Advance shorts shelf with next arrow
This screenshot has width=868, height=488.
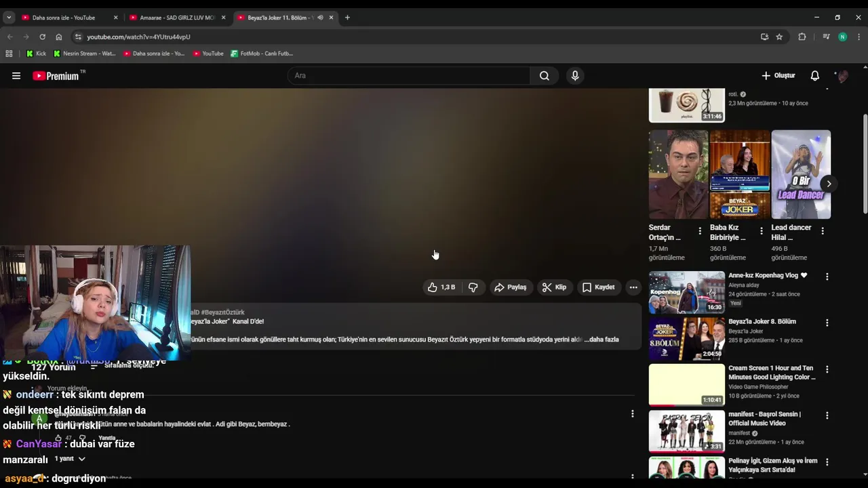(x=829, y=184)
